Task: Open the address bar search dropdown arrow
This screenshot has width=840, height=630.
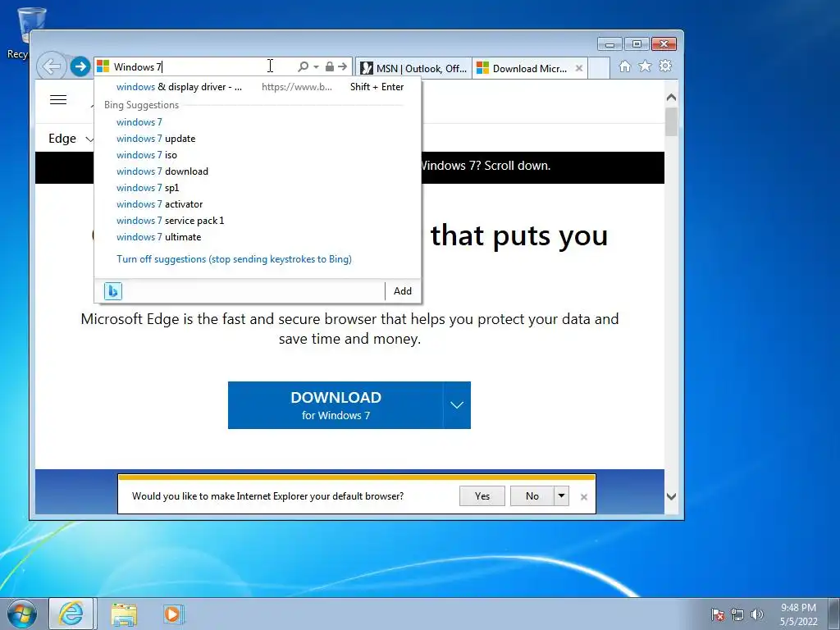Action: [316, 66]
